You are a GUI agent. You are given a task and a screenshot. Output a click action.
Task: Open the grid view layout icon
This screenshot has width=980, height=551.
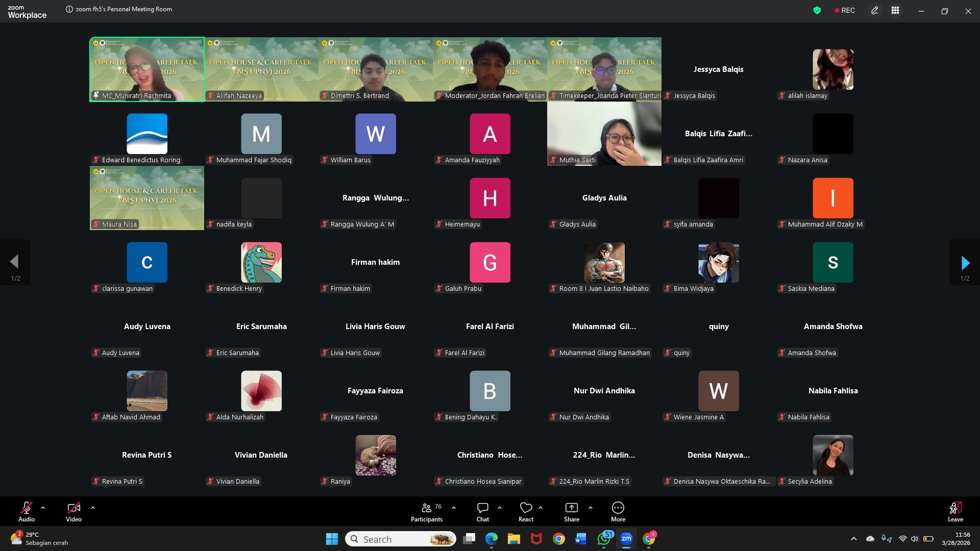pos(895,10)
